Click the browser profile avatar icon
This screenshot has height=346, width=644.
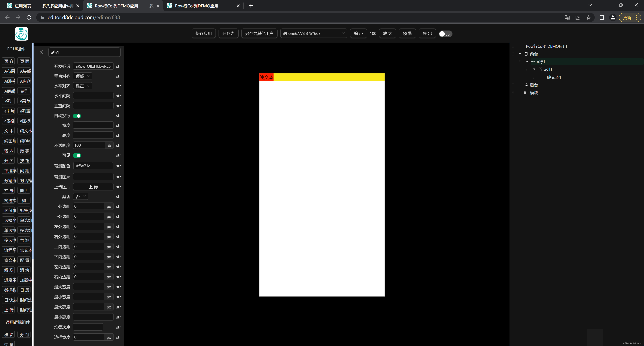(x=612, y=17)
